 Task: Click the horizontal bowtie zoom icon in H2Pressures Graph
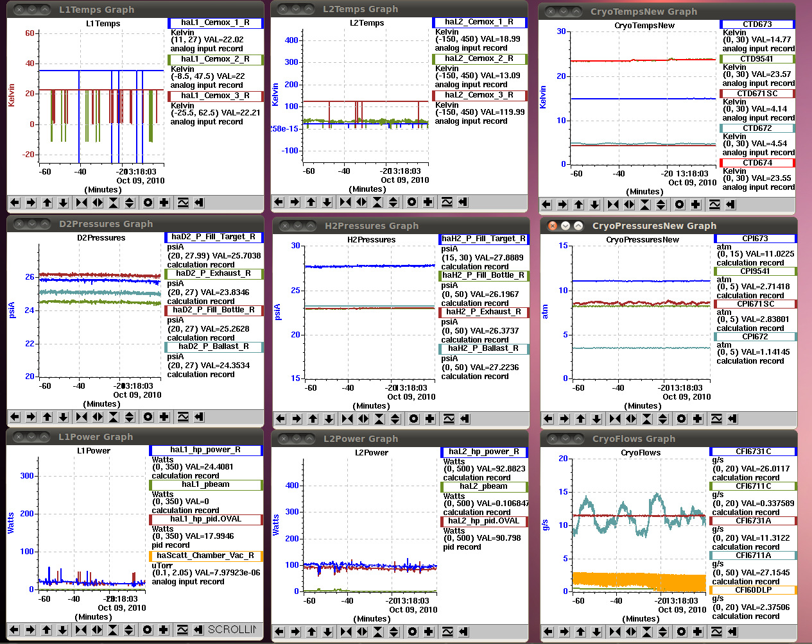[x=347, y=419]
